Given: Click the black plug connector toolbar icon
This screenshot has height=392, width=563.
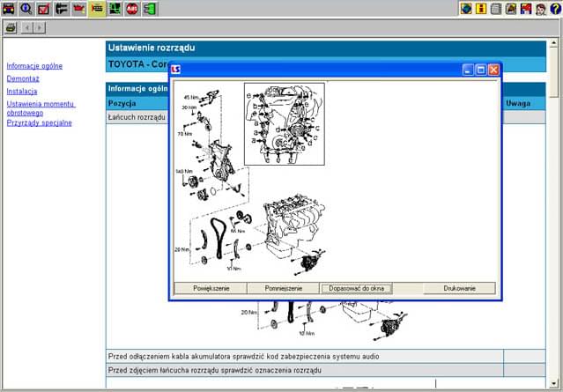Looking at the screenshot, I should tap(62, 9).
